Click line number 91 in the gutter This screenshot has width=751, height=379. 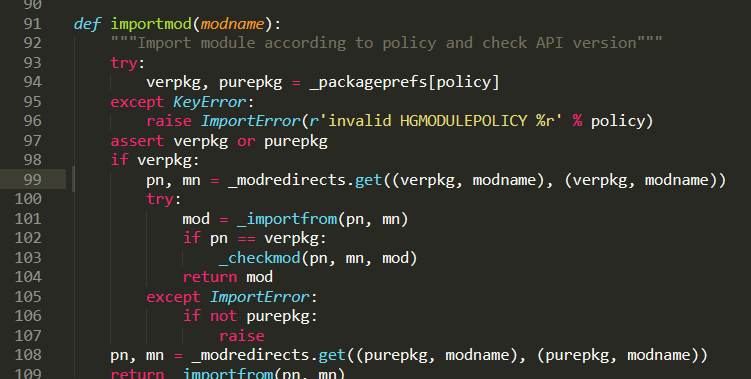click(33, 24)
